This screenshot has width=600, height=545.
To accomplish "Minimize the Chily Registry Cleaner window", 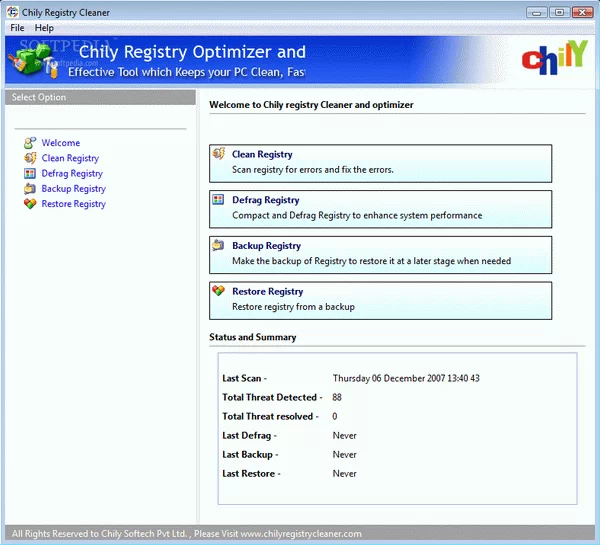I will tap(536, 13).
